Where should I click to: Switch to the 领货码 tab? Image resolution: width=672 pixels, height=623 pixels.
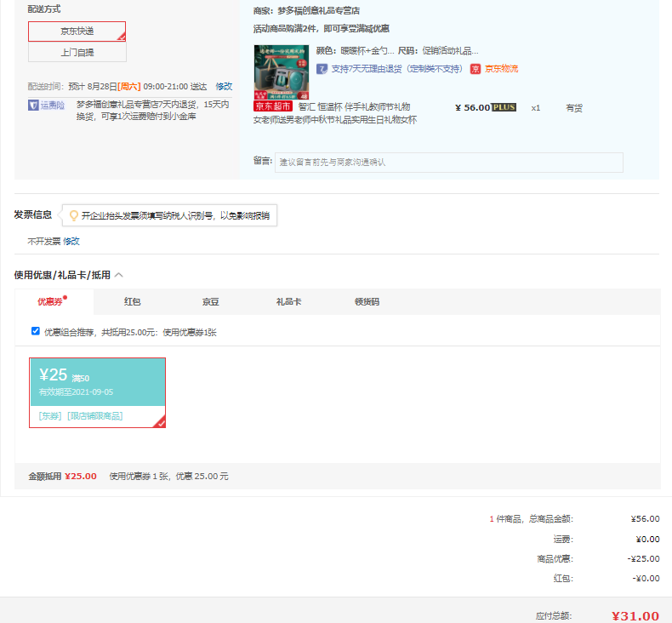[x=367, y=301]
